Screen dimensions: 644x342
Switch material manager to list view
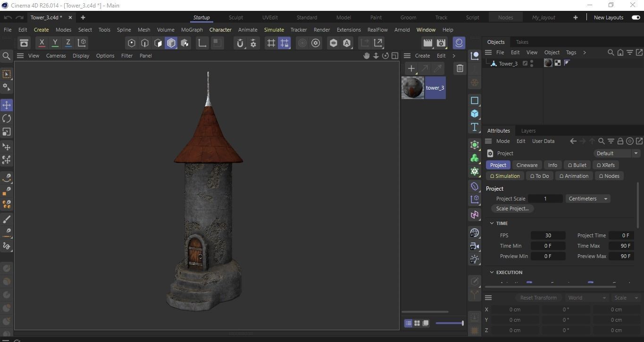pos(408,323)
